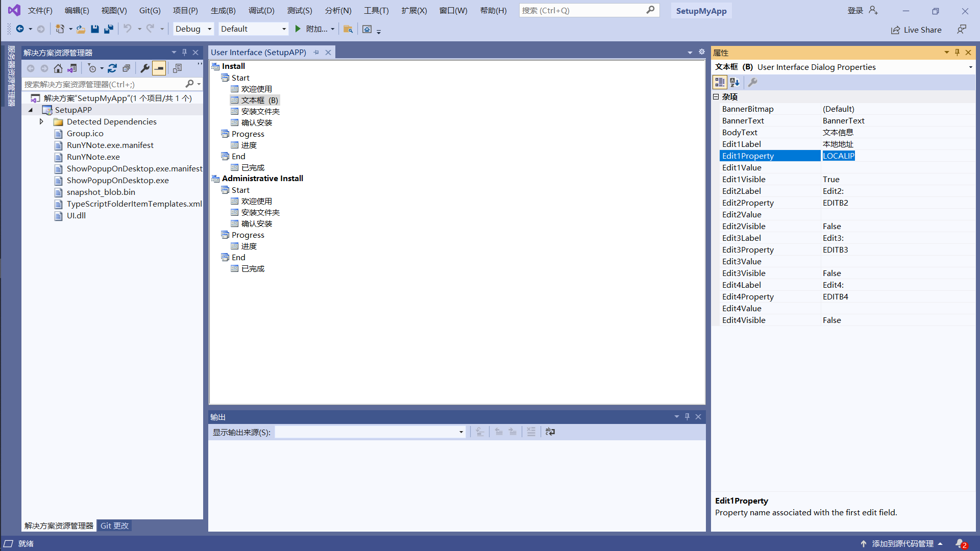The width and height of the screenshot is (980, 551).
Task: Toggle Categorized view in Properties panel
Action: point(720,82)
